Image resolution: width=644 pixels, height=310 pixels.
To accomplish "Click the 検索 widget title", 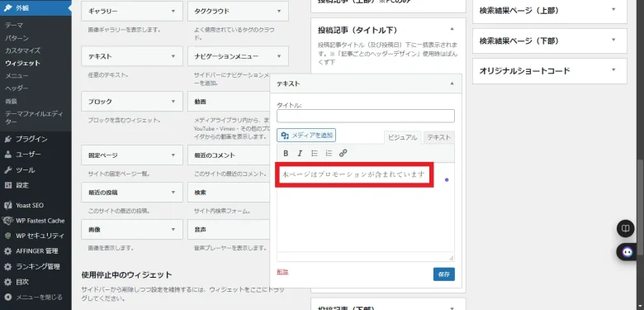I will (200, 193).
